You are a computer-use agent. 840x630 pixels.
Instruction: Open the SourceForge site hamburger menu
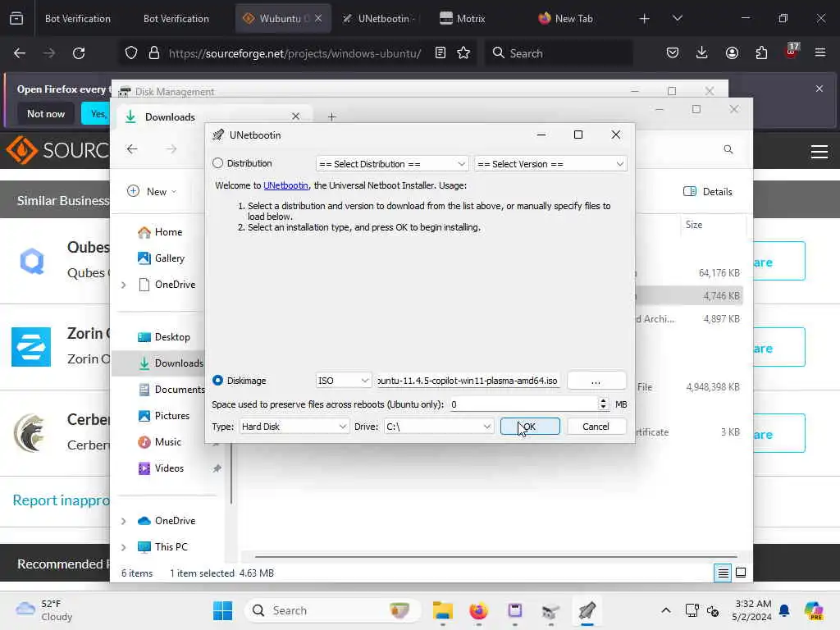[819, 152]
